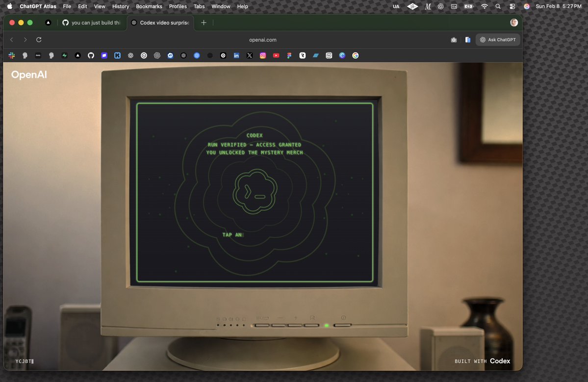Click the date and time in menu bar
This screenshot has height=382, width=588.
pos(559,6)
